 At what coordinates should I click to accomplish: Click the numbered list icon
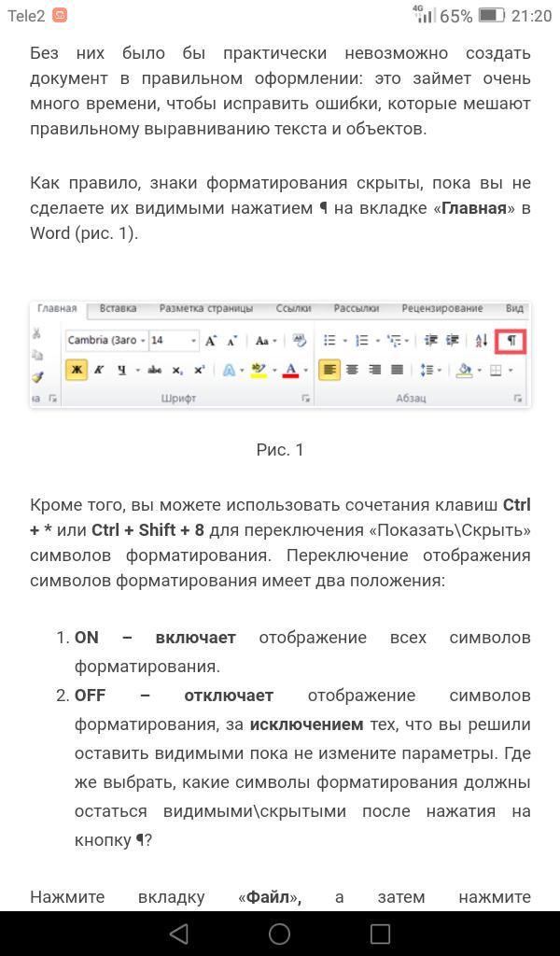[362, 341]
